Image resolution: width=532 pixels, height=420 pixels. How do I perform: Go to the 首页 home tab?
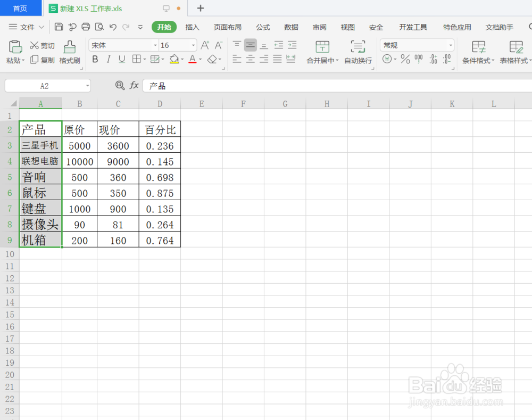pyautogui.click(x=20, y=8)
